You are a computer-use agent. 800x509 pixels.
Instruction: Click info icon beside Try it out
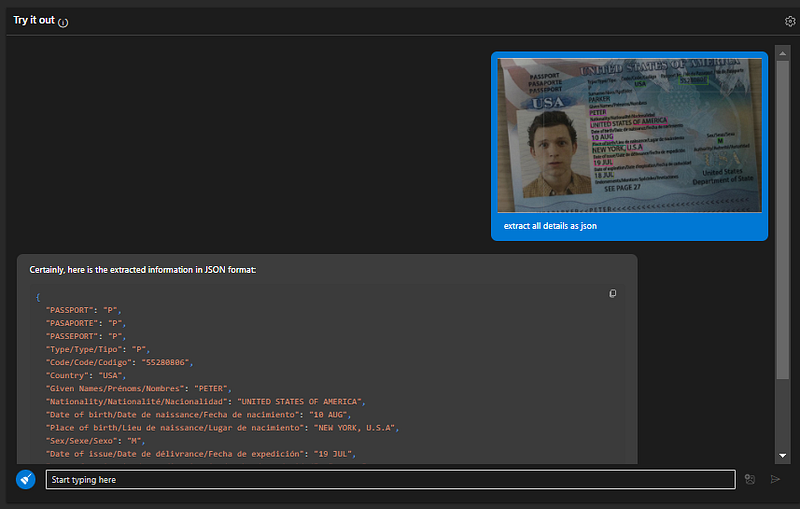click(63, 22)
